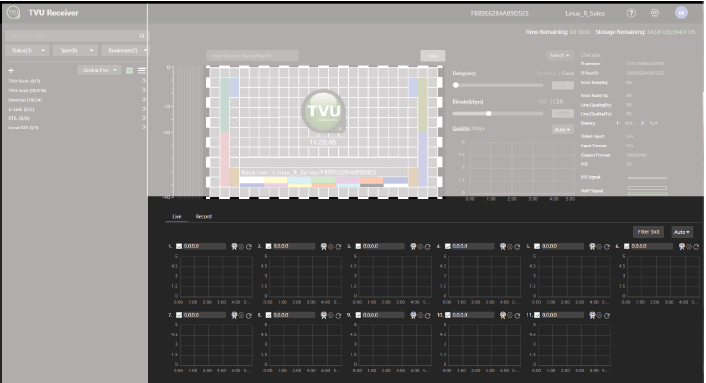Click the refresh icon for slot 5
This screenshot has height=383, width=706.
(x=607, y=247)
